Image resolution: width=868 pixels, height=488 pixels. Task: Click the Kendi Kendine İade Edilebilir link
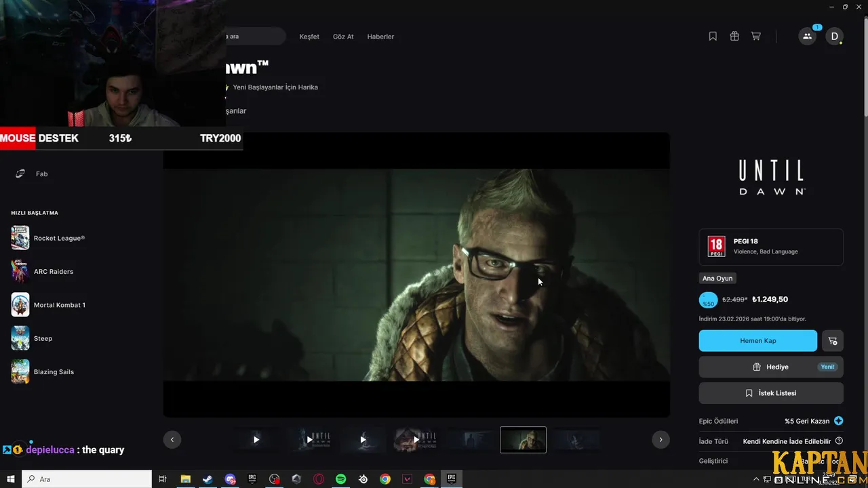[x=787, y=441]
